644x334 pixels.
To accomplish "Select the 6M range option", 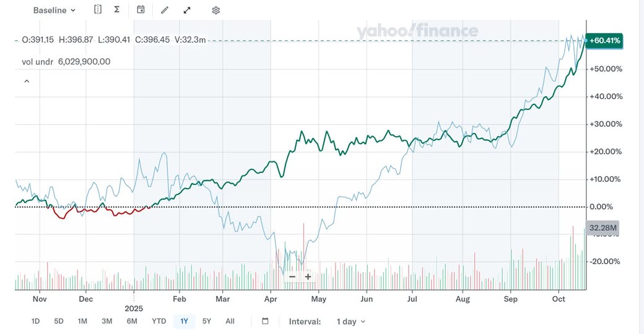I will coord(132,321).
